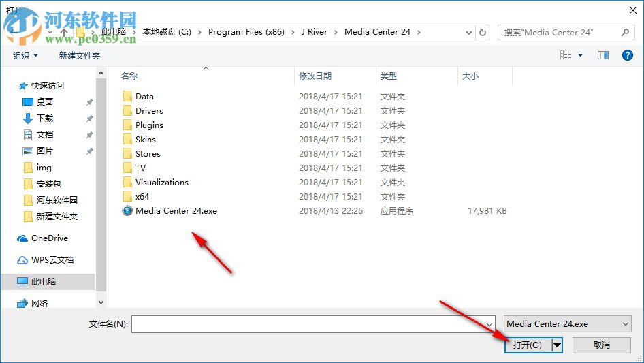This screenshot has height=363, width=644.
Task: Click the refresh icon beside address bar
Action: [483, 32]
